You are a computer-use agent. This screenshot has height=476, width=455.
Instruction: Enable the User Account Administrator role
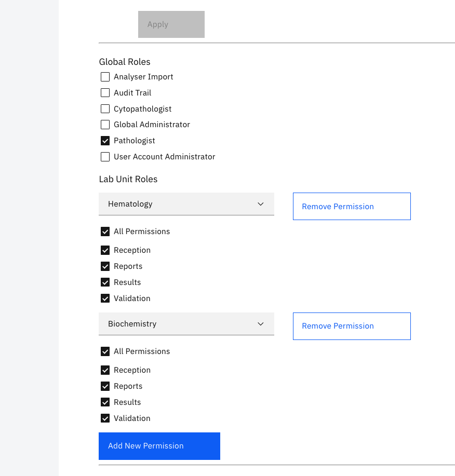(105, 156)
